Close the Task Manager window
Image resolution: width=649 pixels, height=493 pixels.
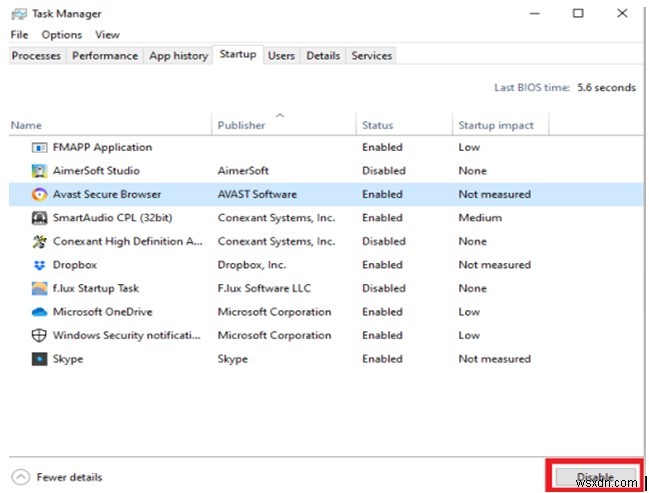622,13
